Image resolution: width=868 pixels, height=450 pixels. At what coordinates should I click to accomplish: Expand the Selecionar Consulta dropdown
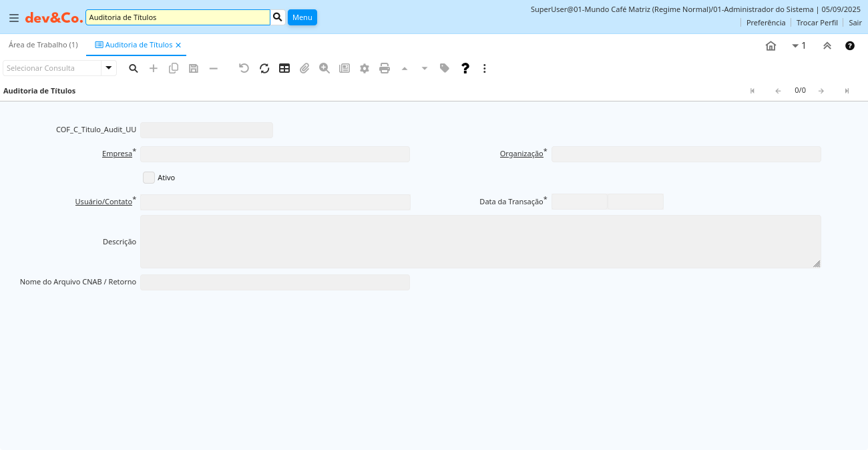pos(109,68)
